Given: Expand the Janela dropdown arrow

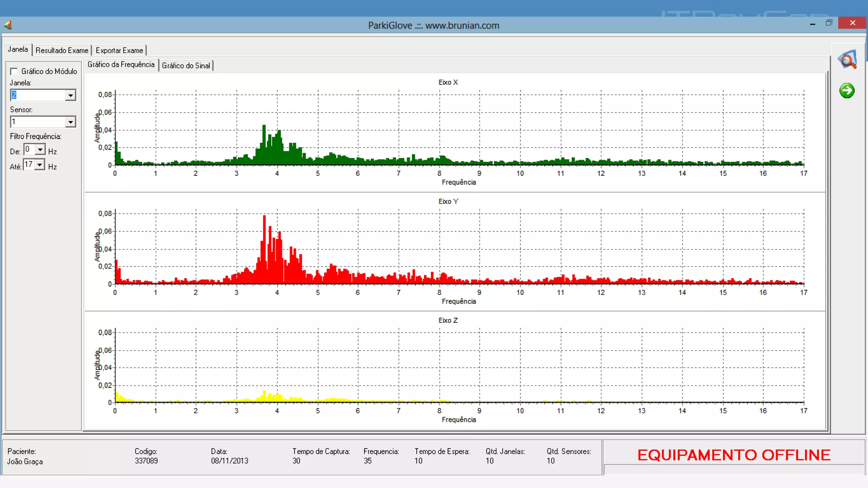Looking at the screenshot, I should [x=70, y=95].
